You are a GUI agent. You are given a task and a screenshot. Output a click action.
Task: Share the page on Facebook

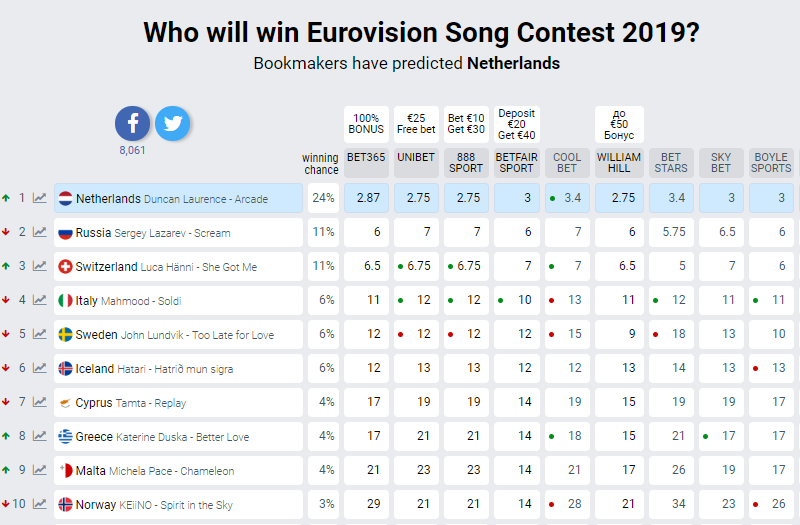click(133, 123)
